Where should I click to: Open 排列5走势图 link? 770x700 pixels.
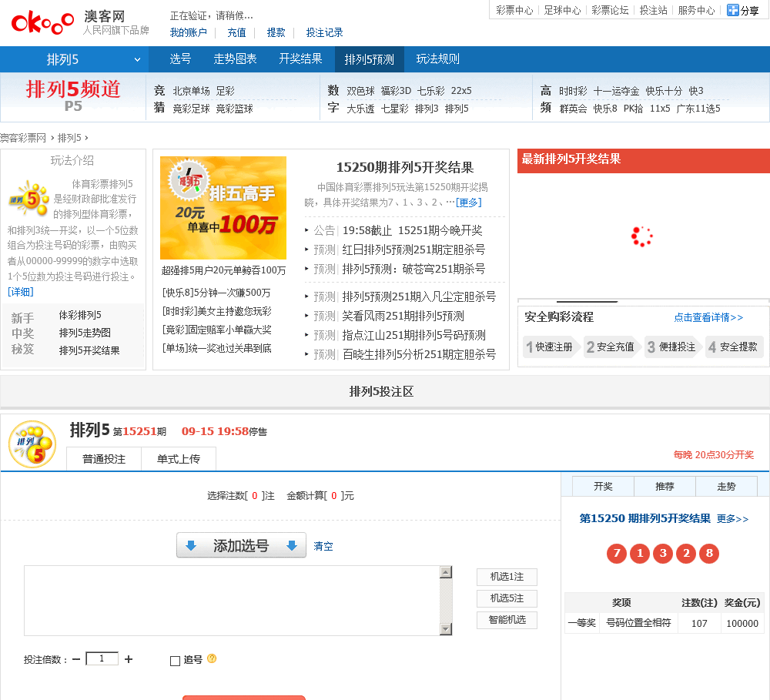pyautogui.click(x=85, y=333)
